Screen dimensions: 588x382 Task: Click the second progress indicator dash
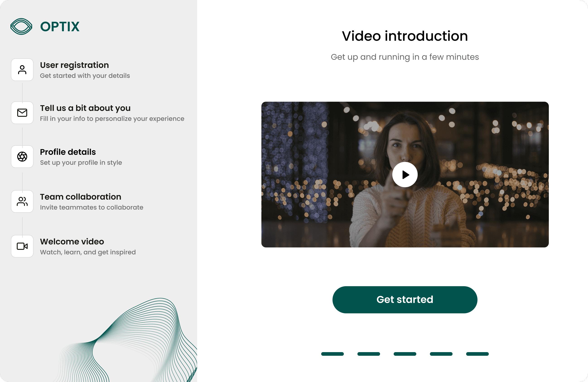[x=369, y=354]
